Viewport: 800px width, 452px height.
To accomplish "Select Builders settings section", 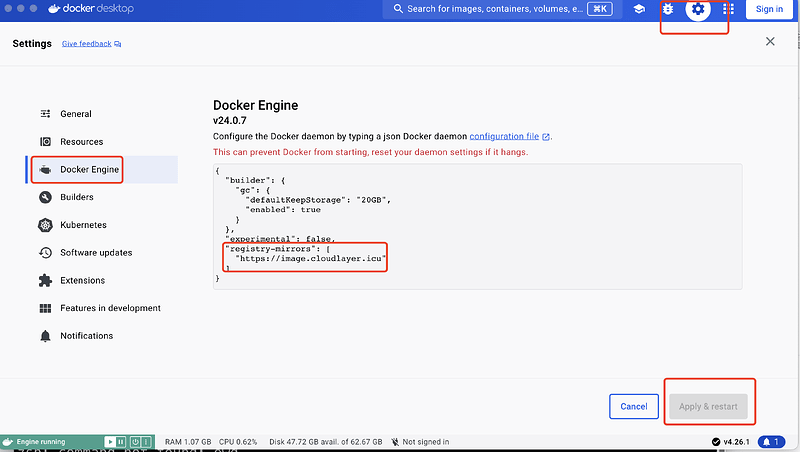I will (x=102, y=197).
